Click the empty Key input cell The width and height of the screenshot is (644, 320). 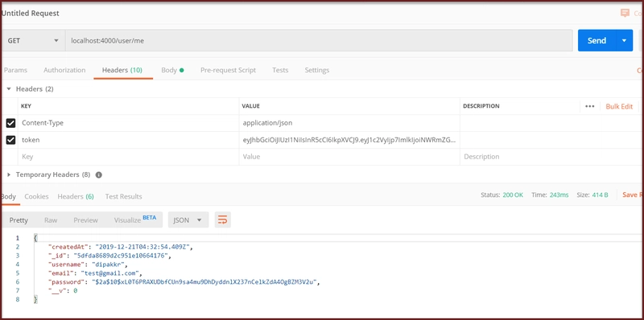click(128, 157)
